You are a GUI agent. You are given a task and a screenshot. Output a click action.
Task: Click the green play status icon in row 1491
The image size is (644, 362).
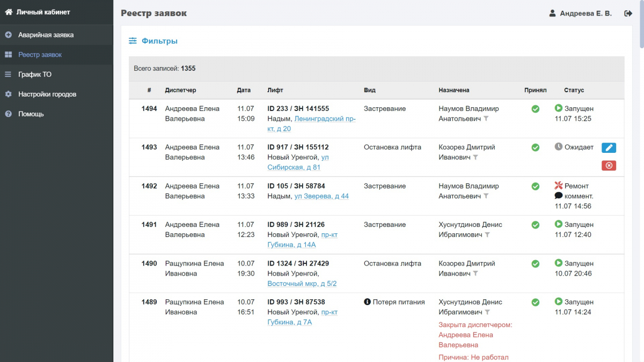pyautogui.click(x=559, y=224)
